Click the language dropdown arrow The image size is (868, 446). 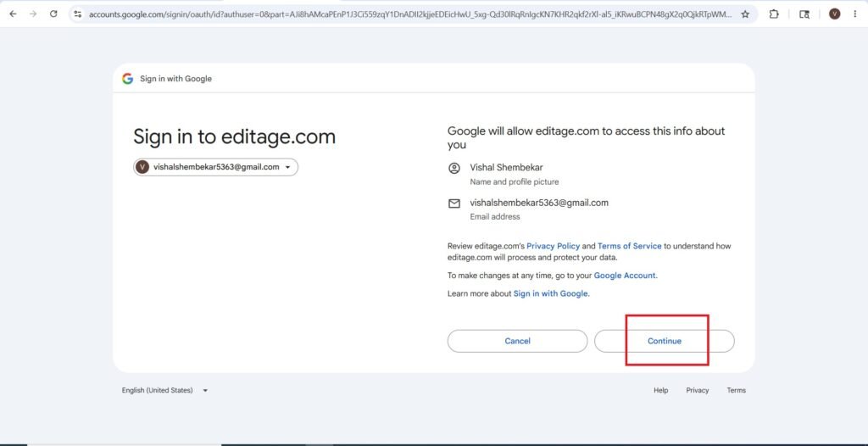click(205, 391)
